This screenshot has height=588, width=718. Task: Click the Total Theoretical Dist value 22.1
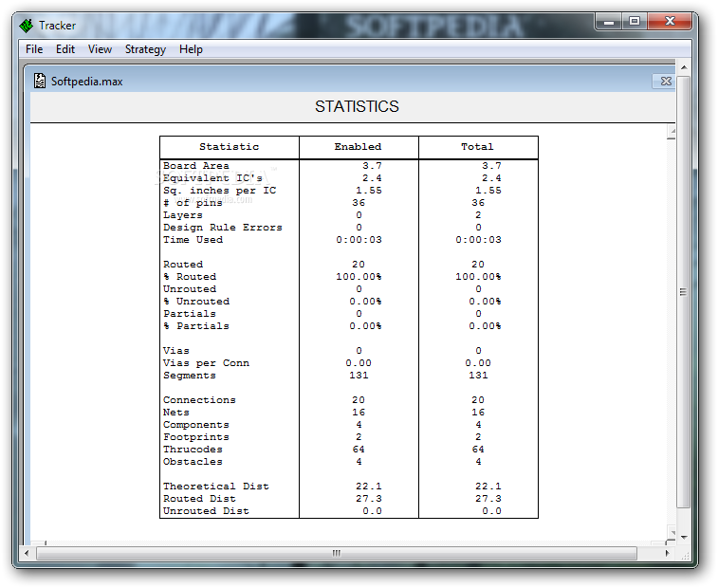point(488,487)
